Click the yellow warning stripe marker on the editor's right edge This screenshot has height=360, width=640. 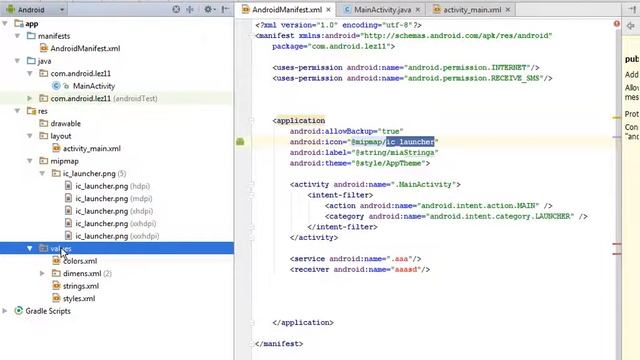tap(617, 118)
